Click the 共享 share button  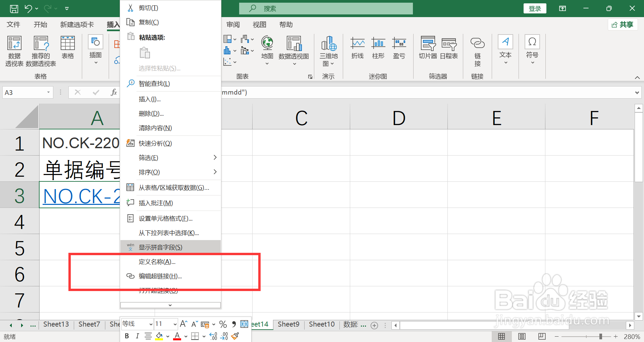coord(623,24)
